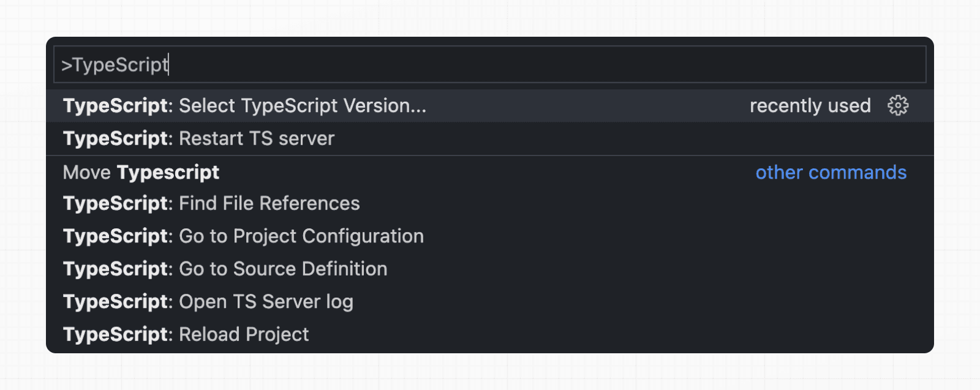The height and width of the screenshot is (390, 980).
Task: Select TypeScript: Find File References
Action: [211, 203]
